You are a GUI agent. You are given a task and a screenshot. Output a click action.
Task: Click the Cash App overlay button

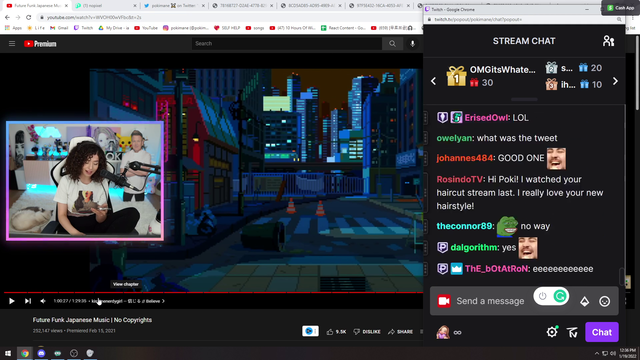(x=620, y=8)
